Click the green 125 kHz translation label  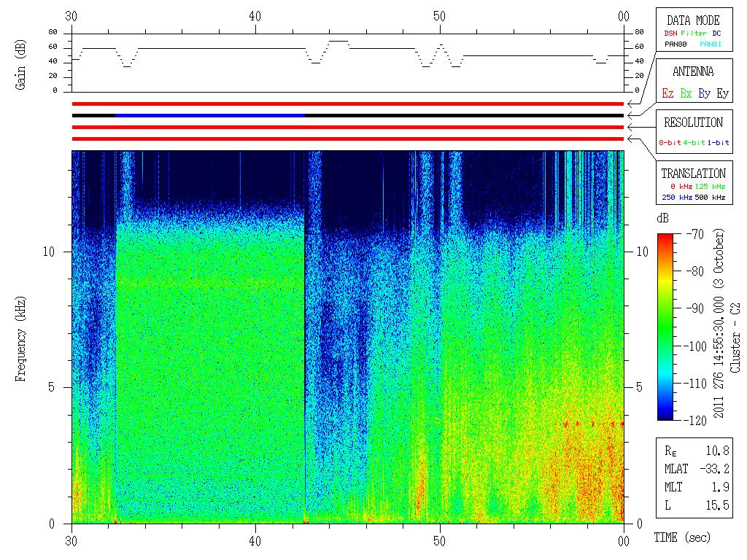pyautogui.click(x=710, y=186)
